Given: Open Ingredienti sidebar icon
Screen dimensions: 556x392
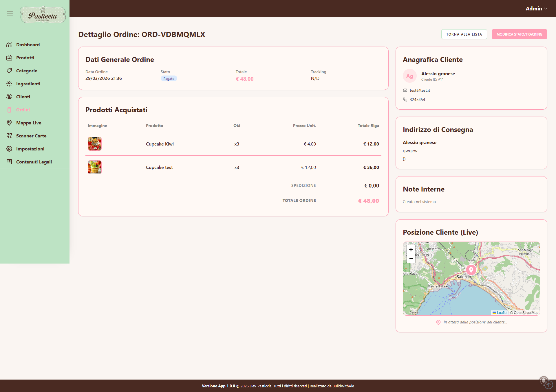Looking at the screenshot, I should [x=9, y=84].
